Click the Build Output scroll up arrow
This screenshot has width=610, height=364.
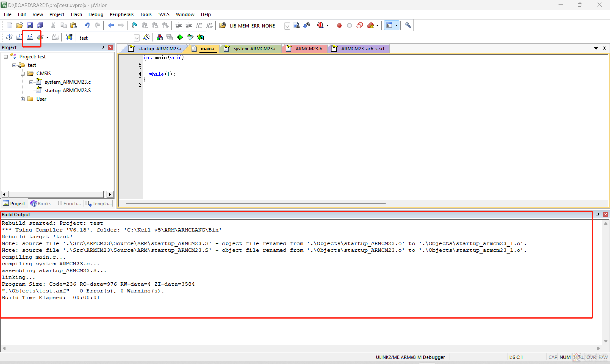coord(606,223)
